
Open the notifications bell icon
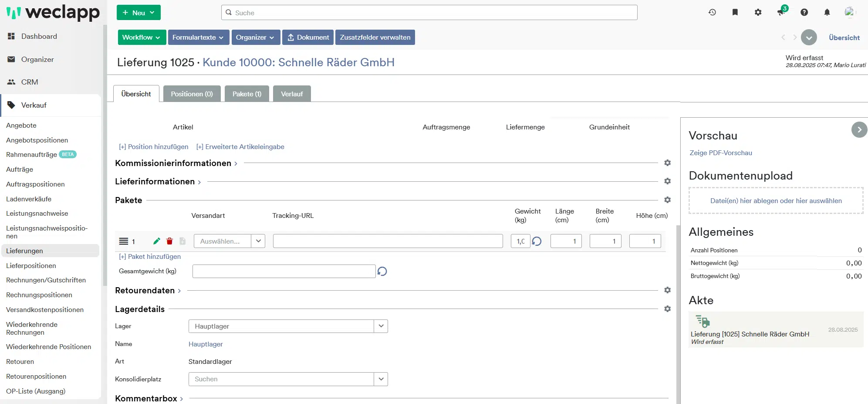point(827,12)
